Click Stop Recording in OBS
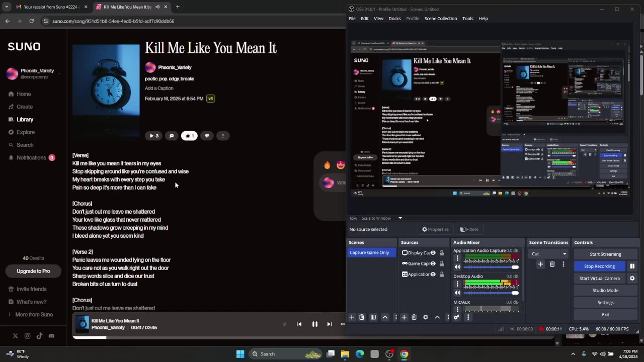Viewport: 644px width, 362px height. (x=599, y=266)
